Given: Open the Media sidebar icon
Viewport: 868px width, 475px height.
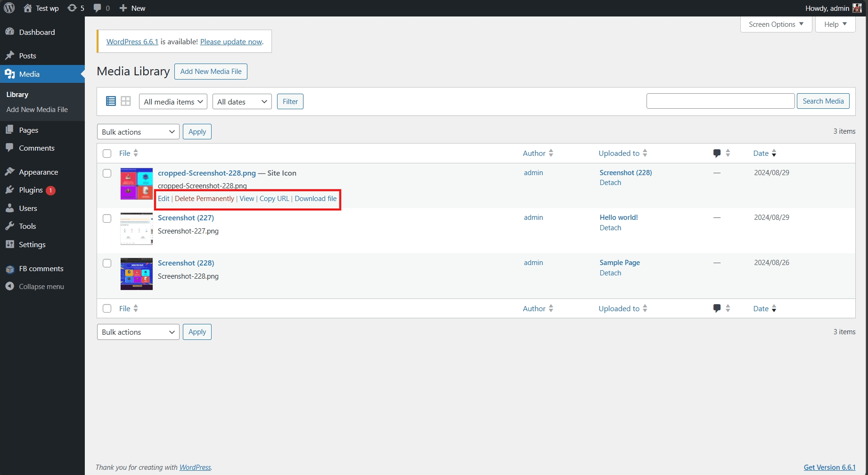Looking at the screenshot, I should [10, 74].
